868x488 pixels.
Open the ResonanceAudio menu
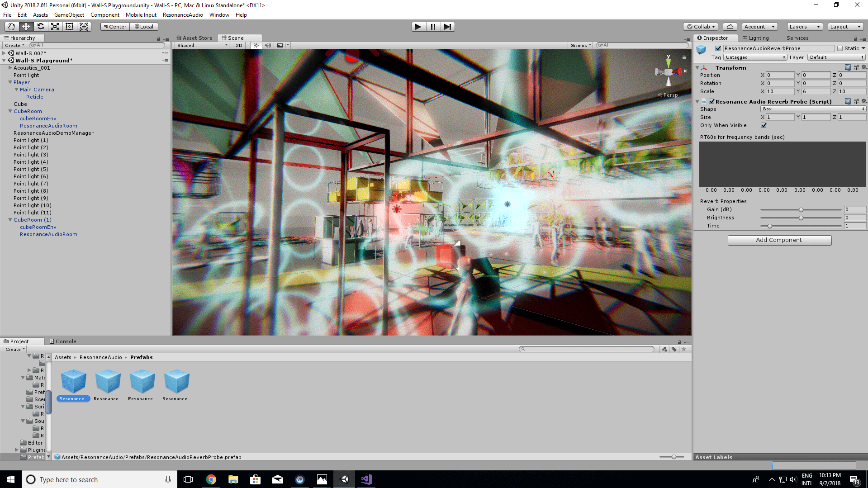point(183,15)
